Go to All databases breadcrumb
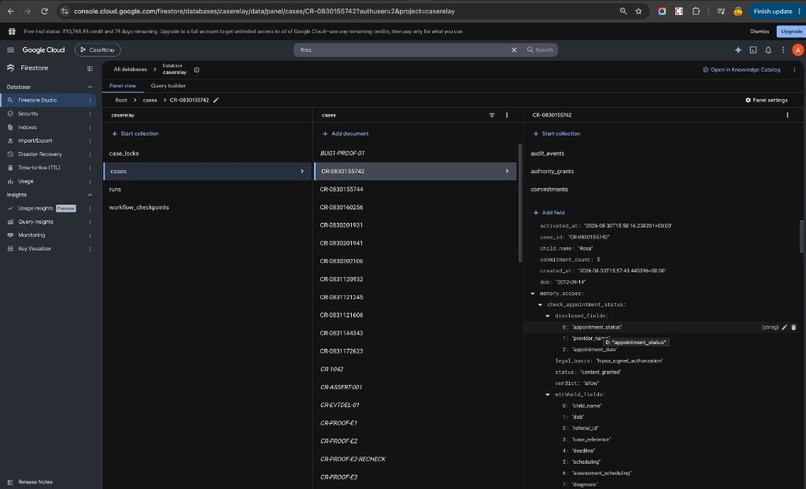The width and height of the screenshot is (806, 489). click(130, 69)
